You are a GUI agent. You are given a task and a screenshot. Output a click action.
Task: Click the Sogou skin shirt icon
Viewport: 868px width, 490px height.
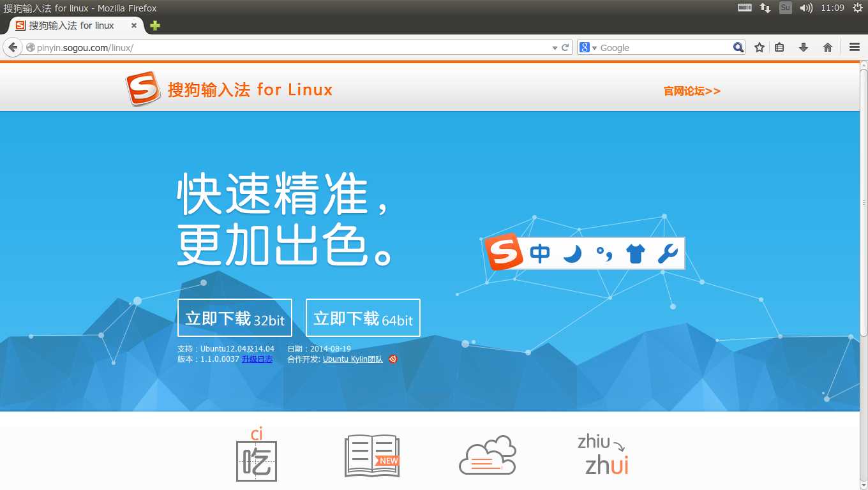pyautogui.click(x=636, y=253)
